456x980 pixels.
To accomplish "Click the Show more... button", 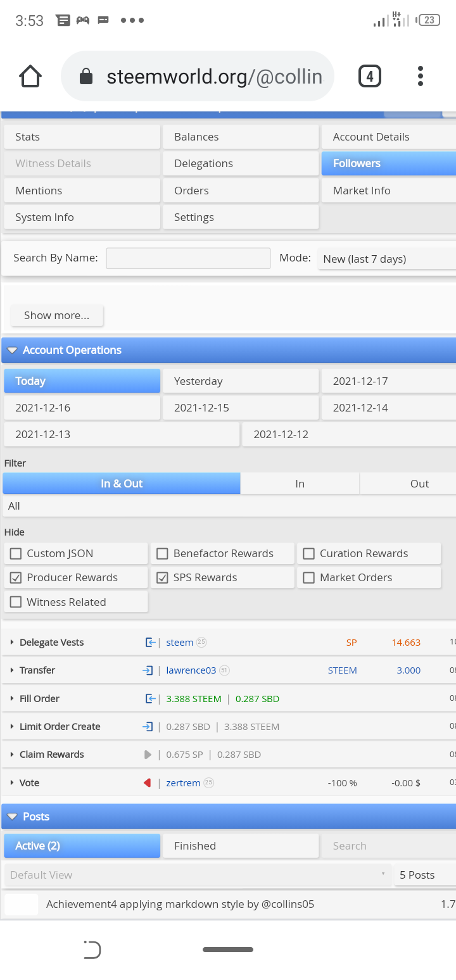I will 56,315.
